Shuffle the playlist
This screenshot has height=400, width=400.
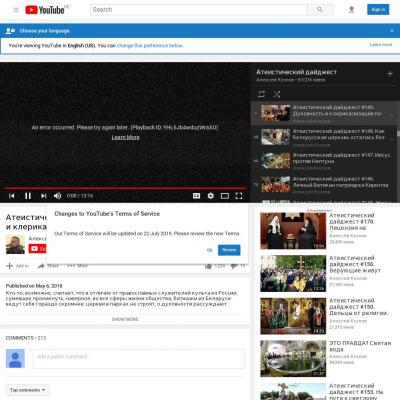pyautogui.click(x=277, y=94)
